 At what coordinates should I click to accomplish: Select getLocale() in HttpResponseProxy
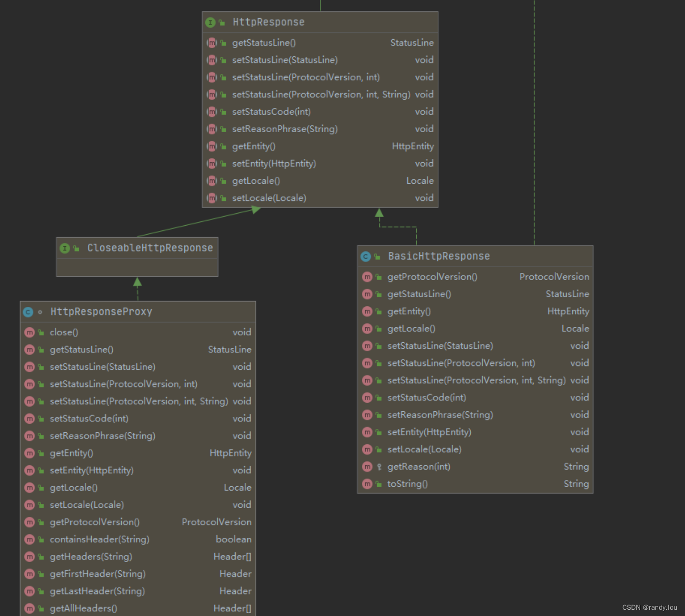point(74,488)
